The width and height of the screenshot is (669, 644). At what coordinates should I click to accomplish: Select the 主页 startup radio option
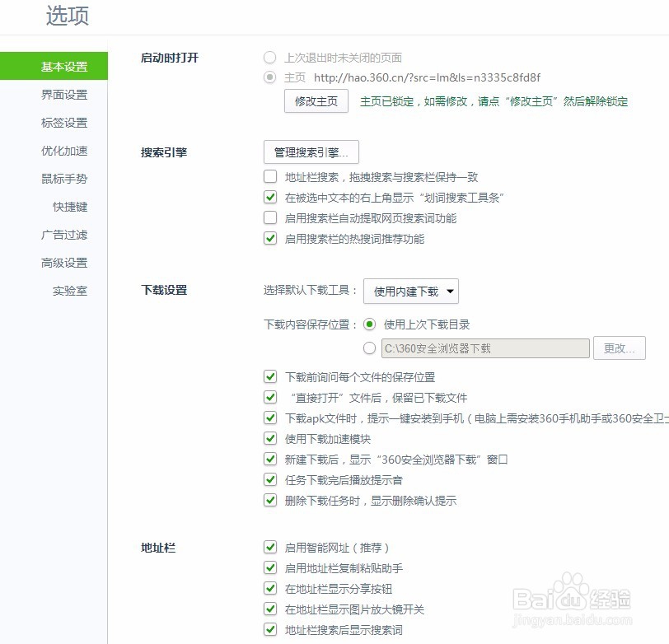pyautogui.click(x=269, y=77)
